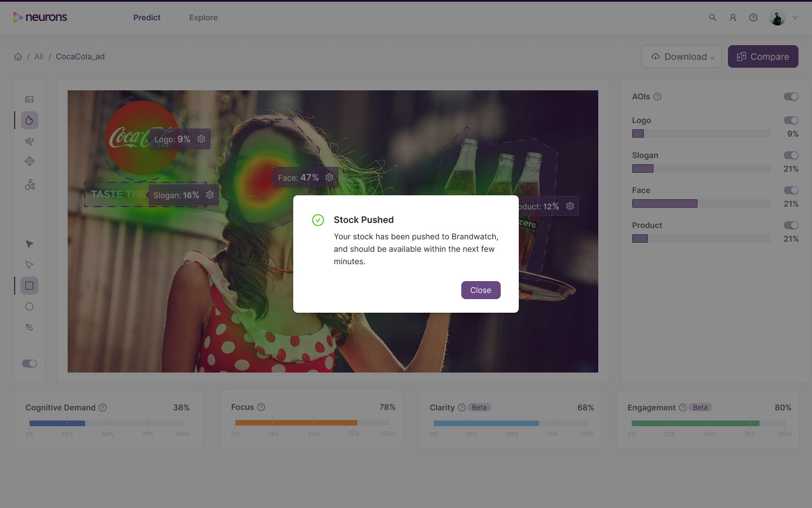
Task: Click the Engagement Beta badge
Action: [700, 408]
